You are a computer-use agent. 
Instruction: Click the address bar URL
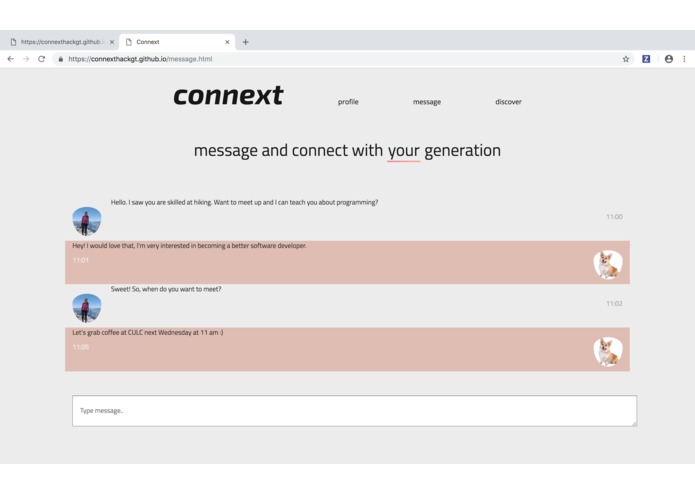[140, 59]
